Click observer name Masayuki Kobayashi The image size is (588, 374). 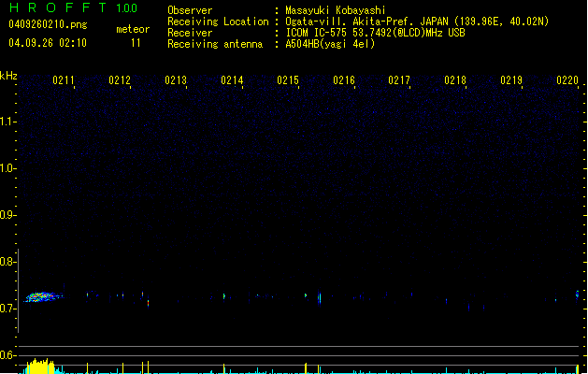click(336, 10)
